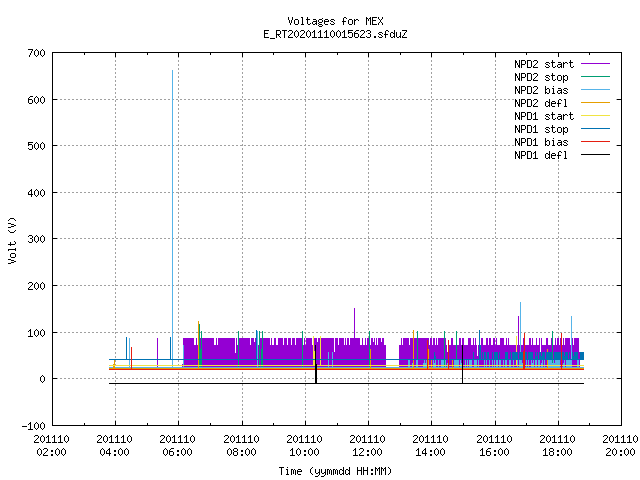Viewport: 640px width, 480px height.
Task: Click the black NPD1 defl legend line
Action: click(x=596, y=155)
